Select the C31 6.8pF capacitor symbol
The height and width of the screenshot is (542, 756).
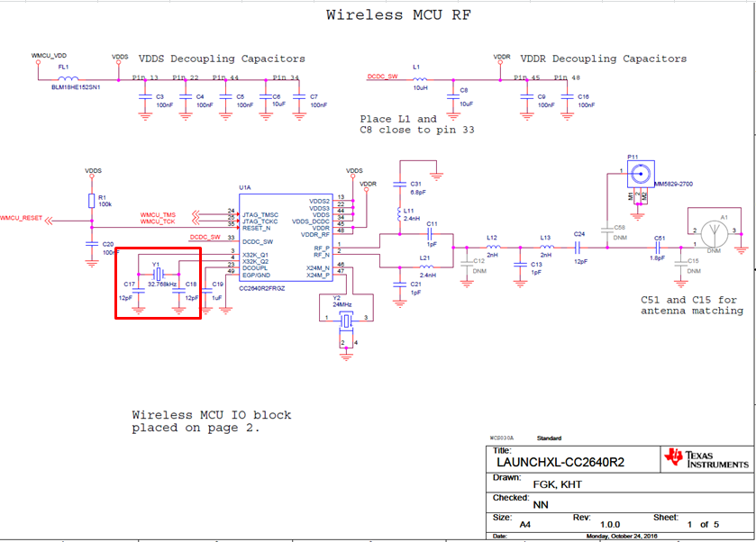pyautogui.click(x=400, y=184)
